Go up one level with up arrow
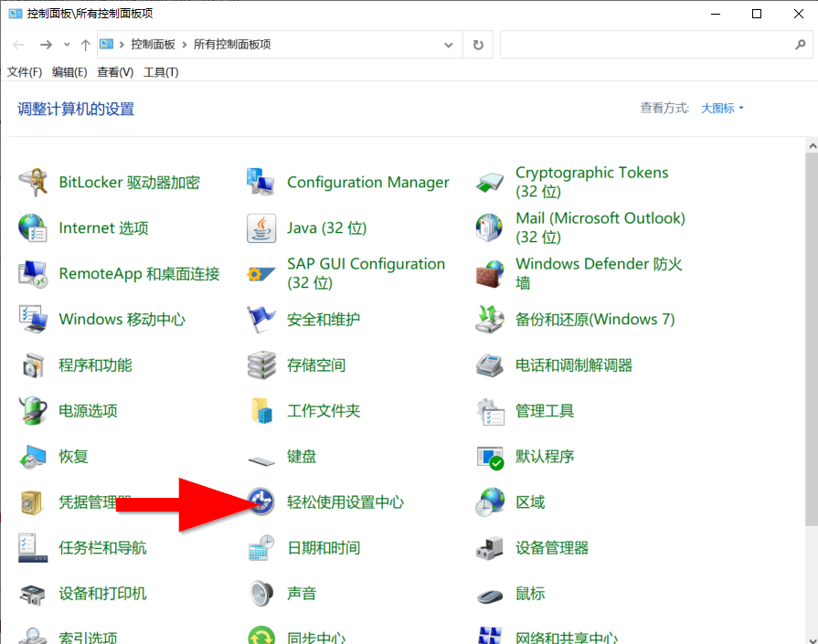Image resolution: width=818 pixels, height=644 pixels. click(85, 45)
